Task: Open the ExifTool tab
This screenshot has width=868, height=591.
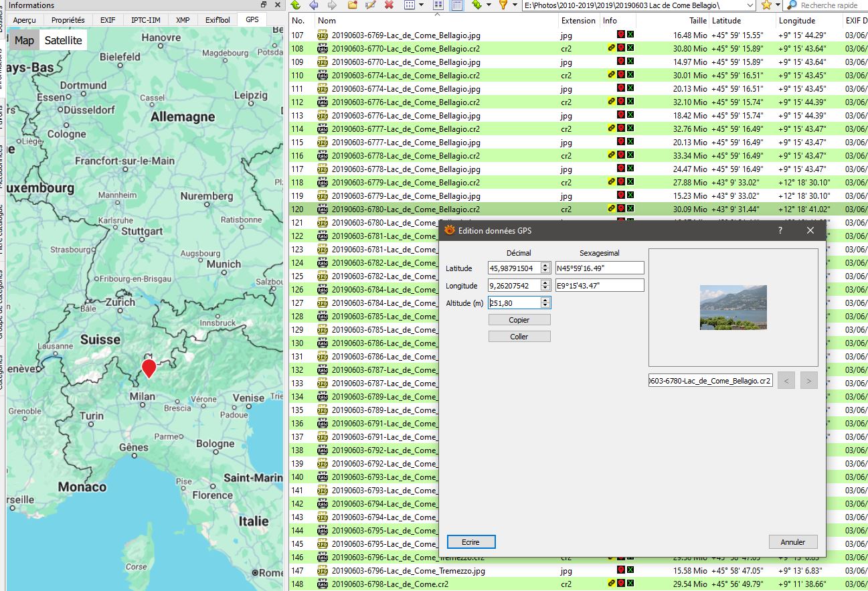Action: click(x=218, y=20)
